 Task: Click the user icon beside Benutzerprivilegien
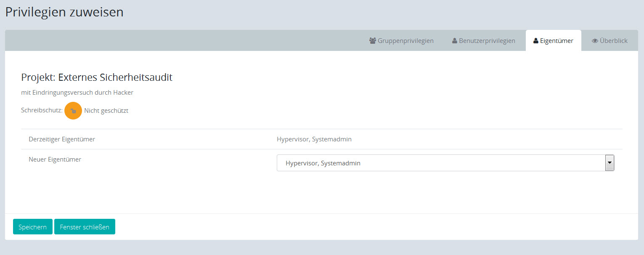[455, 41]
